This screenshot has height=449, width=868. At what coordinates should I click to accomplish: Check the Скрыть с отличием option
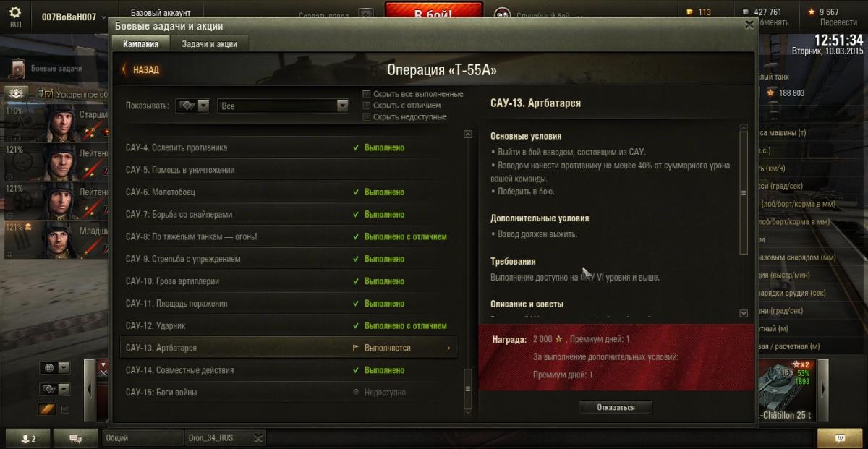pyautogui.click(x=367, y=106)
